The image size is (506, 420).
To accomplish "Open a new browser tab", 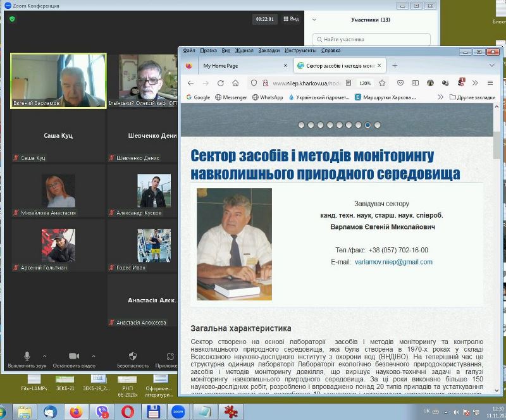I will point(395,65).
